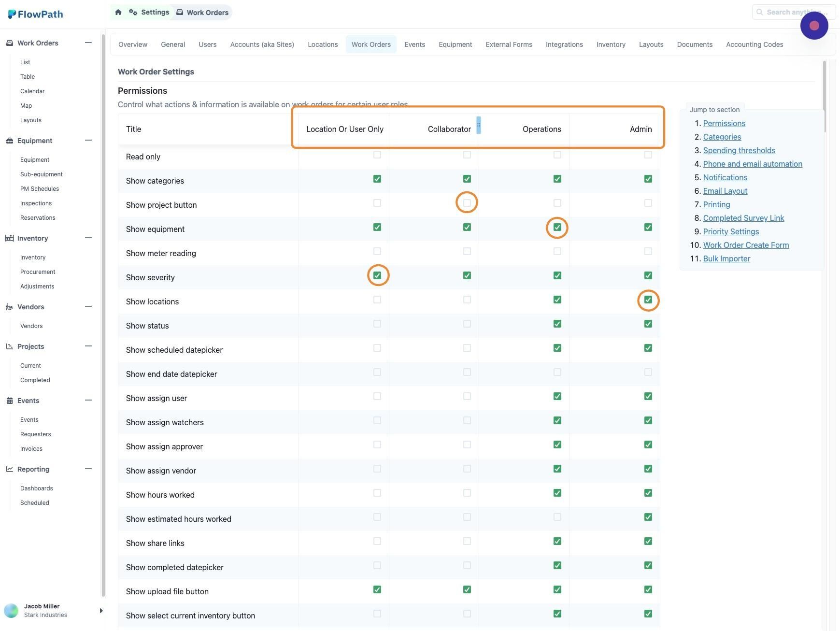Click the home icon in breadcrumb
Image resolution: width=840 pixels, height=631 pixels.
click(x=118, y=12)
